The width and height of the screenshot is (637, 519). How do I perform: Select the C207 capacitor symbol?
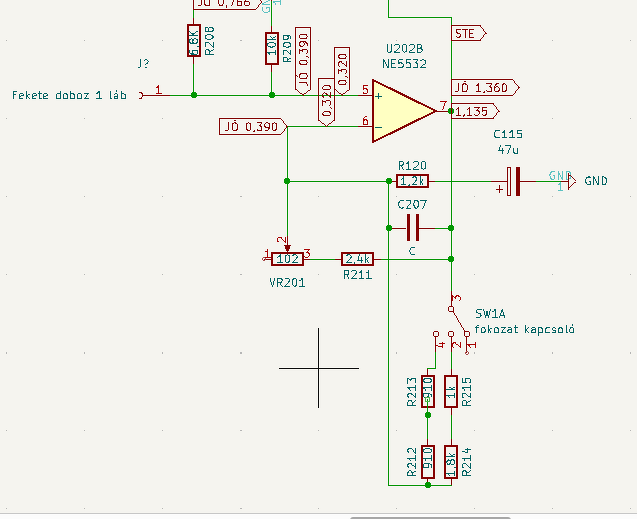point(413,228)
